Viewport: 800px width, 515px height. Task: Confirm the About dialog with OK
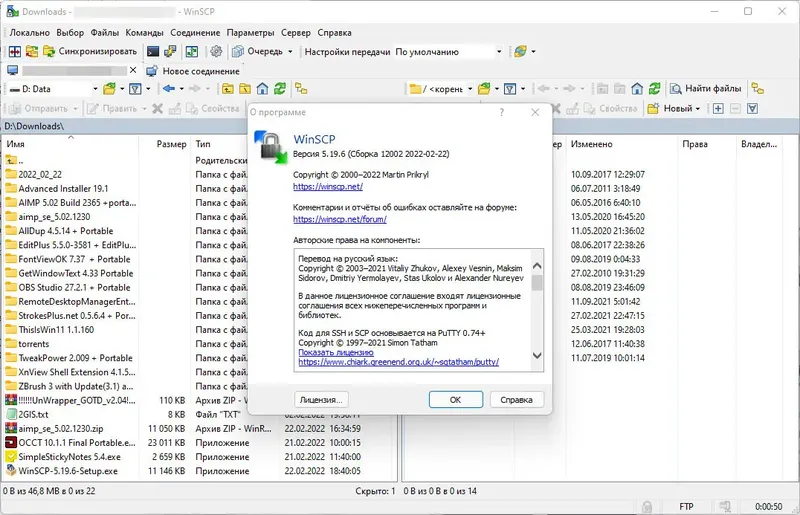point(456,400)
